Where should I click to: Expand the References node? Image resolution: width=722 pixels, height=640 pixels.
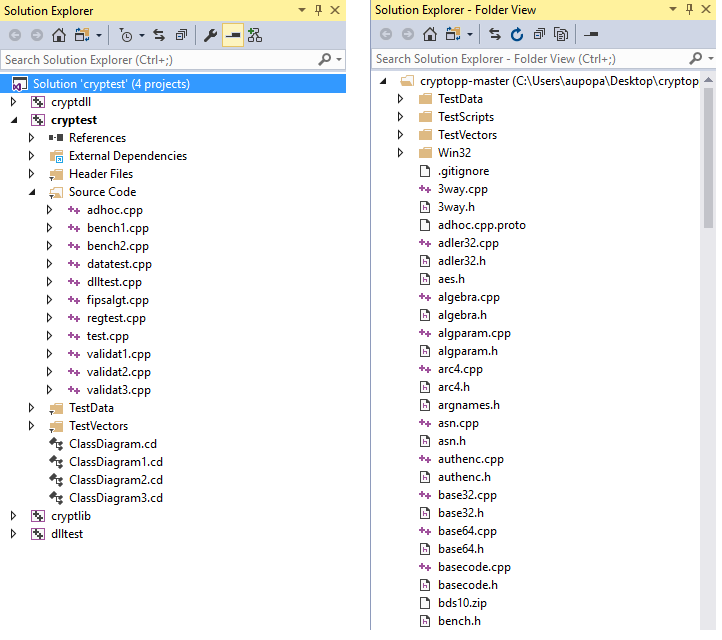31,138
